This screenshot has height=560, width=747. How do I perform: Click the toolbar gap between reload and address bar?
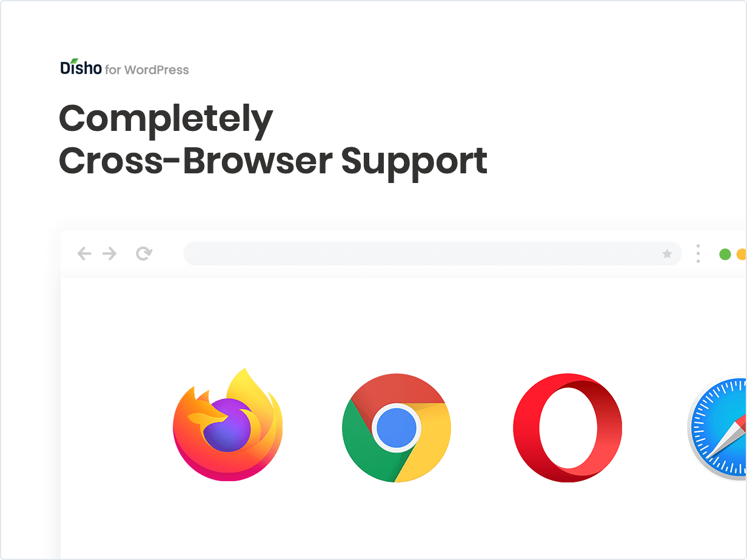(x=168, y=254)
